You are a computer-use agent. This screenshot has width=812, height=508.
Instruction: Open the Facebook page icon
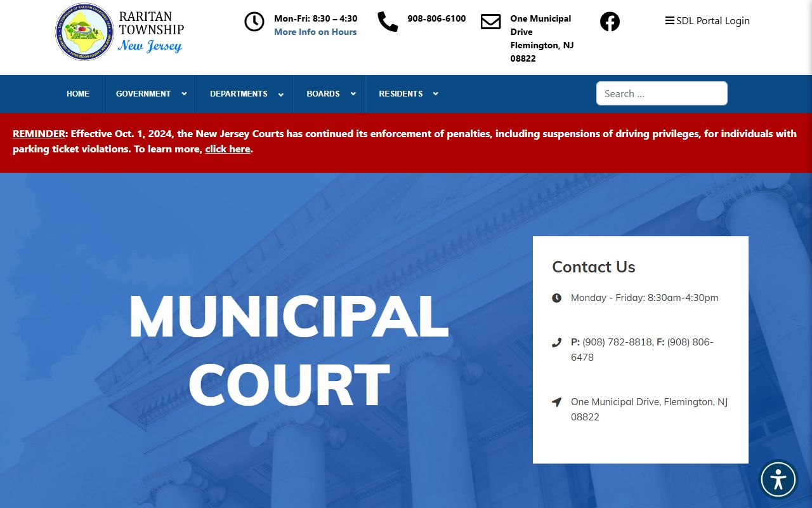tap(610, 22)
